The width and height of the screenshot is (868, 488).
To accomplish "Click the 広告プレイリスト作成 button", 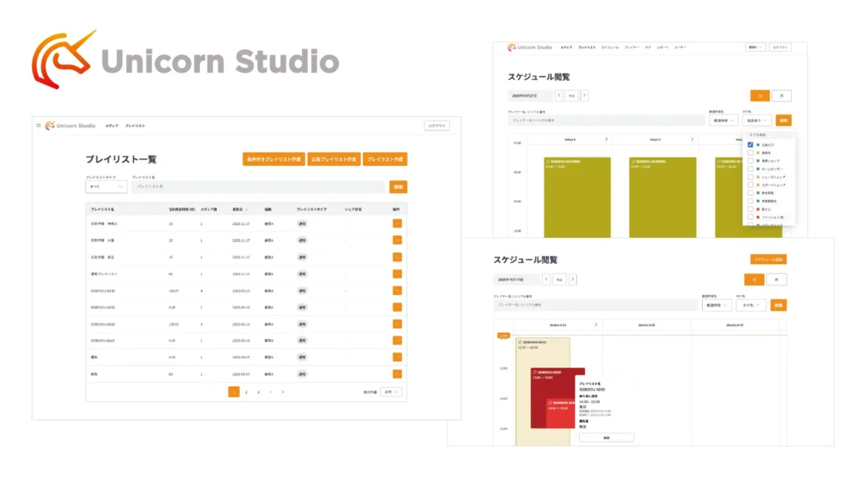I will [x=334, y=159].
